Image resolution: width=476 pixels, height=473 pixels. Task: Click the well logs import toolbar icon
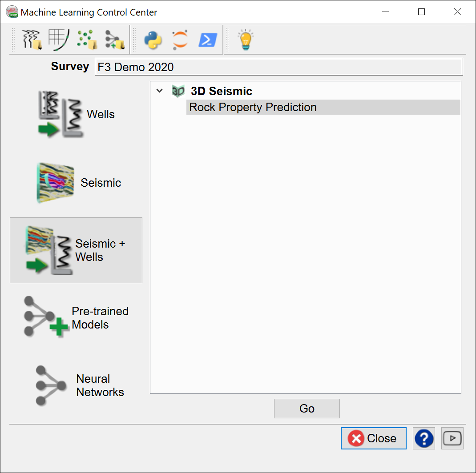click(32, 40)
